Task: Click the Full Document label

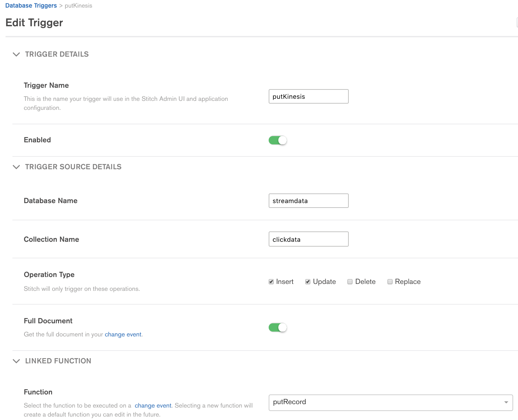Action: coord(48,321)
